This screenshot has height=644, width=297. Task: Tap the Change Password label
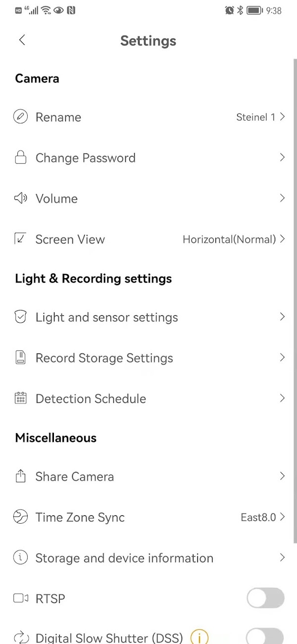pos(86,158)
